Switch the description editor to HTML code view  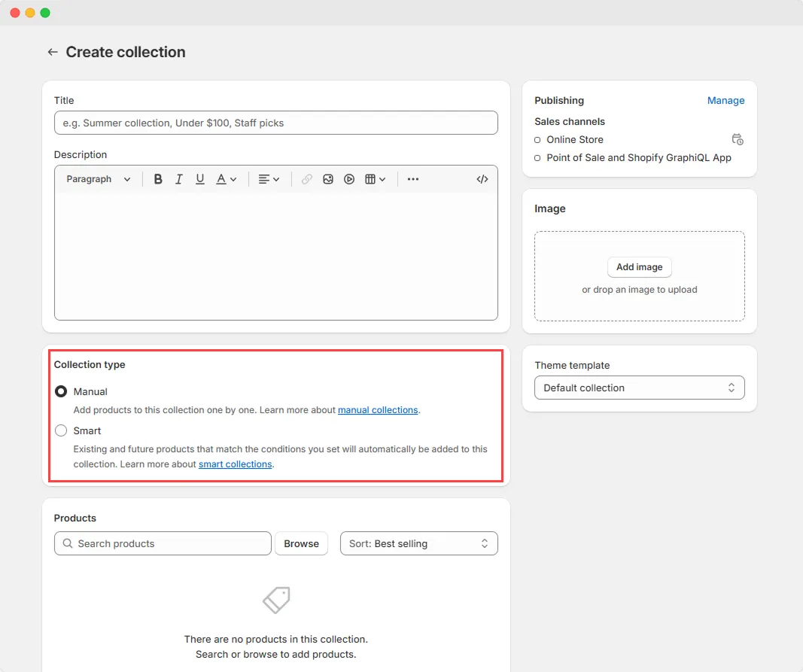(x=482, y=178)
